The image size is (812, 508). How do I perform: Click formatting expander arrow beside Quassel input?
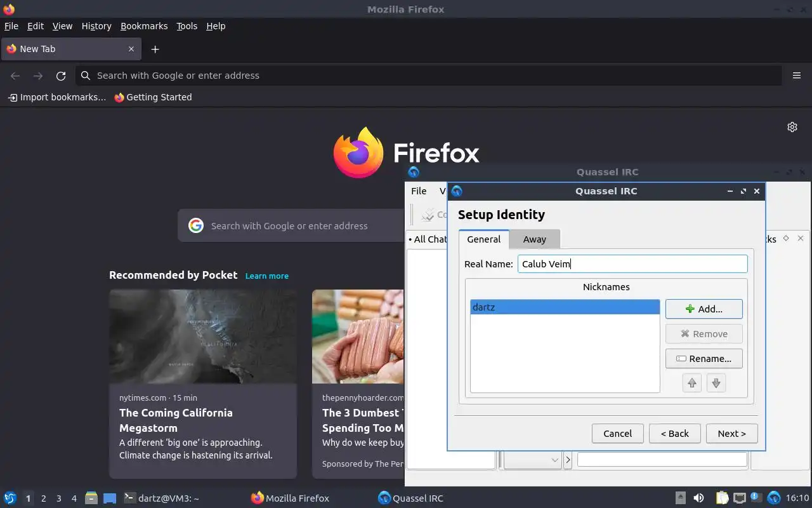[x=568, y=460]
